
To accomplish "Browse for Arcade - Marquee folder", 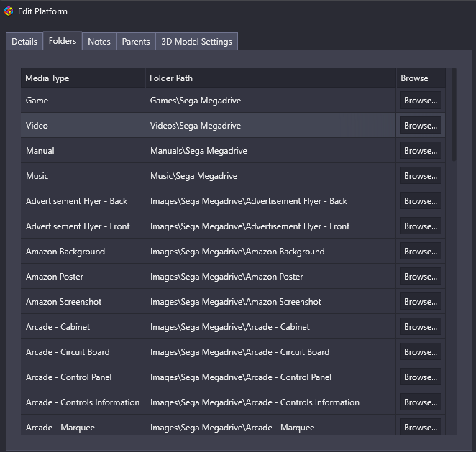I will click(x=421, y=427).
